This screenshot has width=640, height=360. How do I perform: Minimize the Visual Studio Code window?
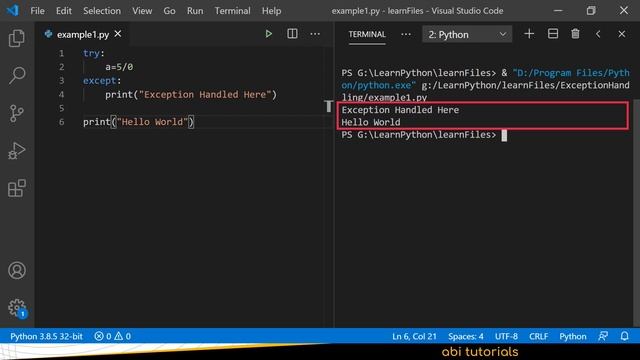point(558,11)
